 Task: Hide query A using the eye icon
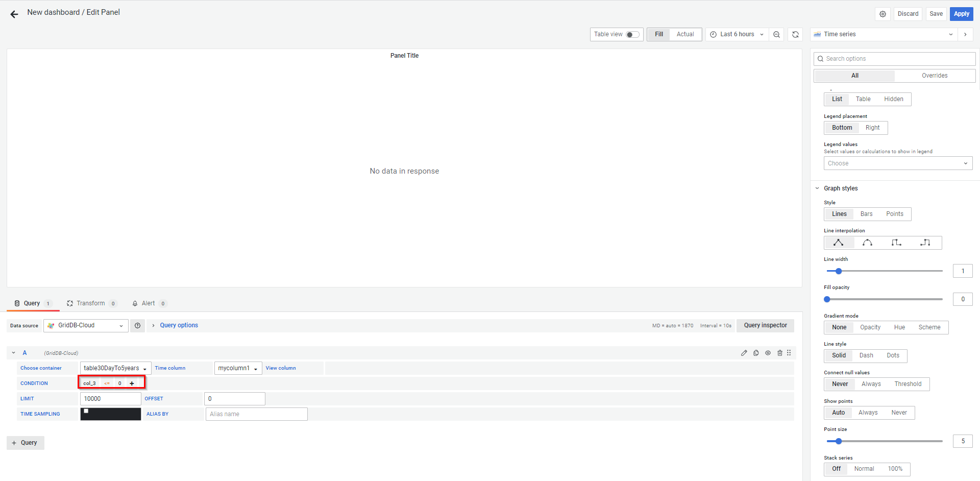[x=768, y=353]
